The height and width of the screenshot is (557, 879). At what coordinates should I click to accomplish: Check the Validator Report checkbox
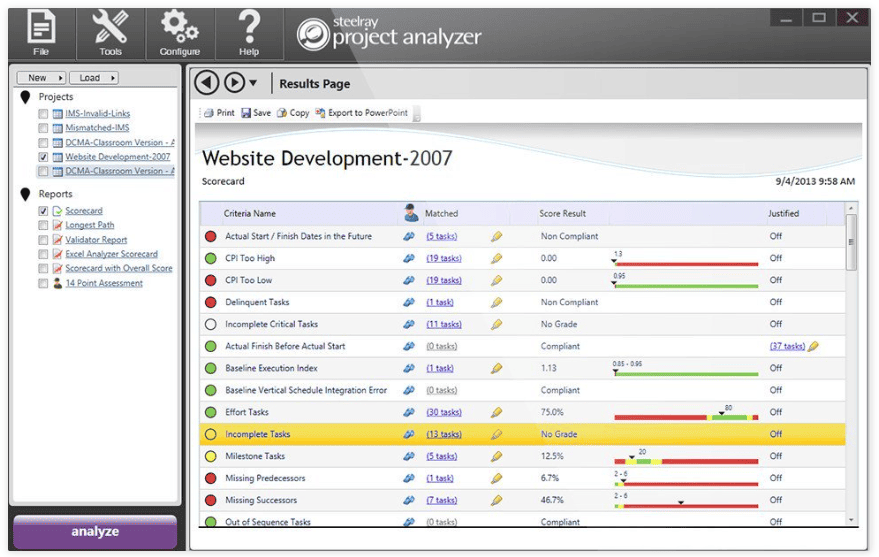(43, 240)
